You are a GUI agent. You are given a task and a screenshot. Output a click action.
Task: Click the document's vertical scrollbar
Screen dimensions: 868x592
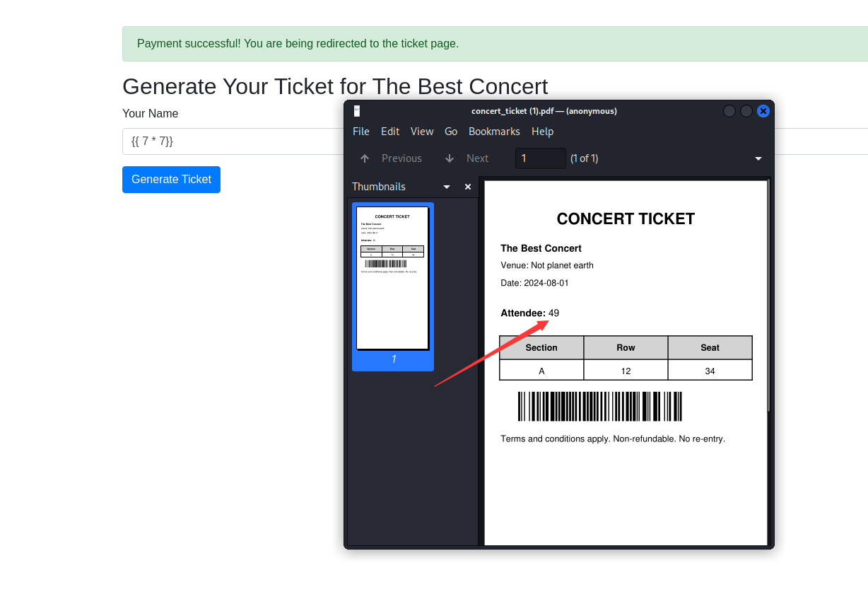coord(768,297)
